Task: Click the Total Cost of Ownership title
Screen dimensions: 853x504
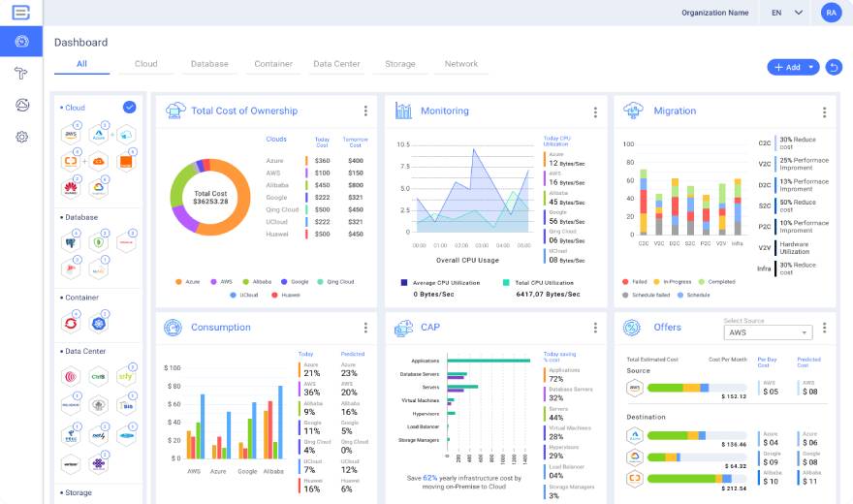Action: [x=244, y=110]
